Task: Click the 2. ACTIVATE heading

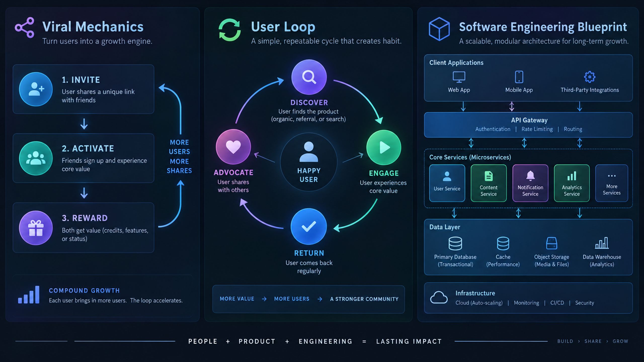Action: pyautogui.click(x=88, y=148)
